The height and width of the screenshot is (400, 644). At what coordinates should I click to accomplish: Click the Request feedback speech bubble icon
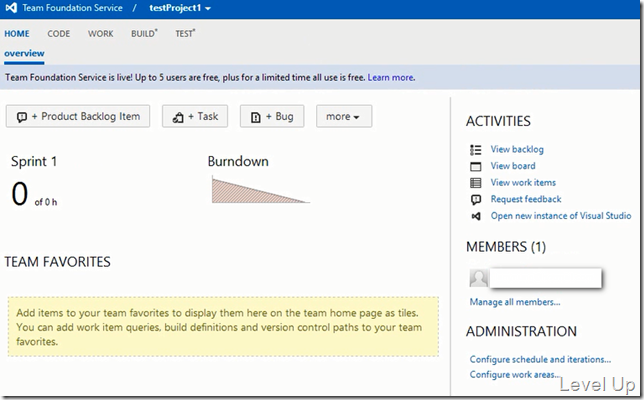[476, 200]
